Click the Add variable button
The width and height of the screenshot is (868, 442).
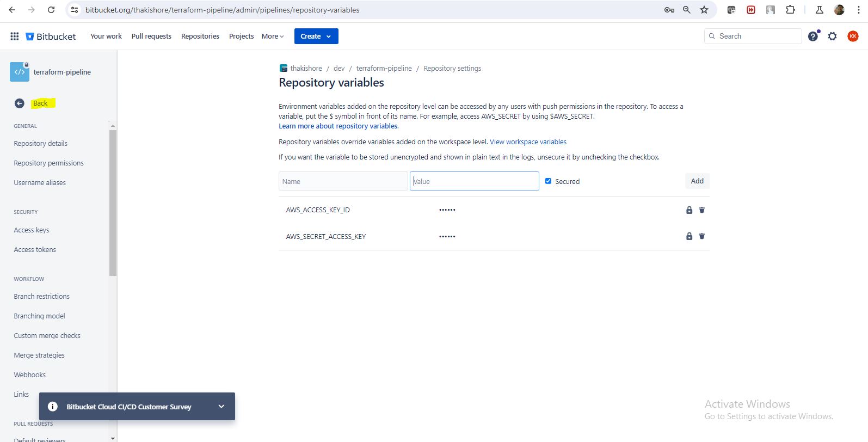coord(697,181)
